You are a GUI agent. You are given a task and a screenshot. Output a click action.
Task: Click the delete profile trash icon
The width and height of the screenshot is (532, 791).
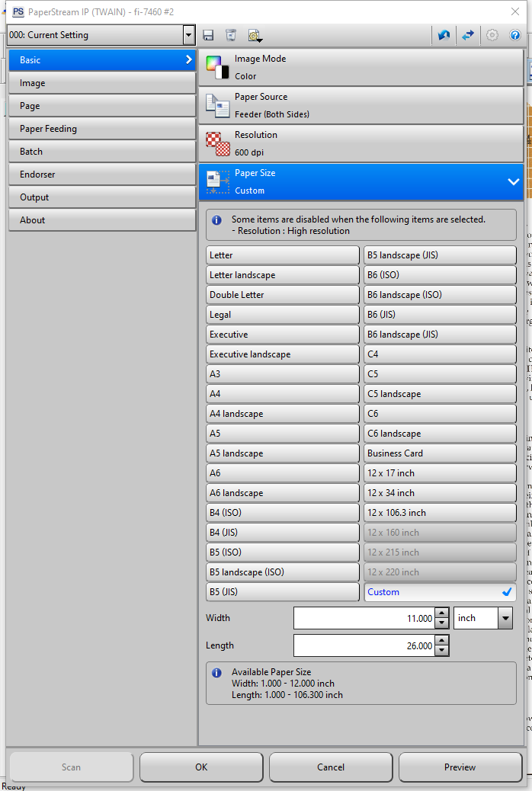pos(230,35)
